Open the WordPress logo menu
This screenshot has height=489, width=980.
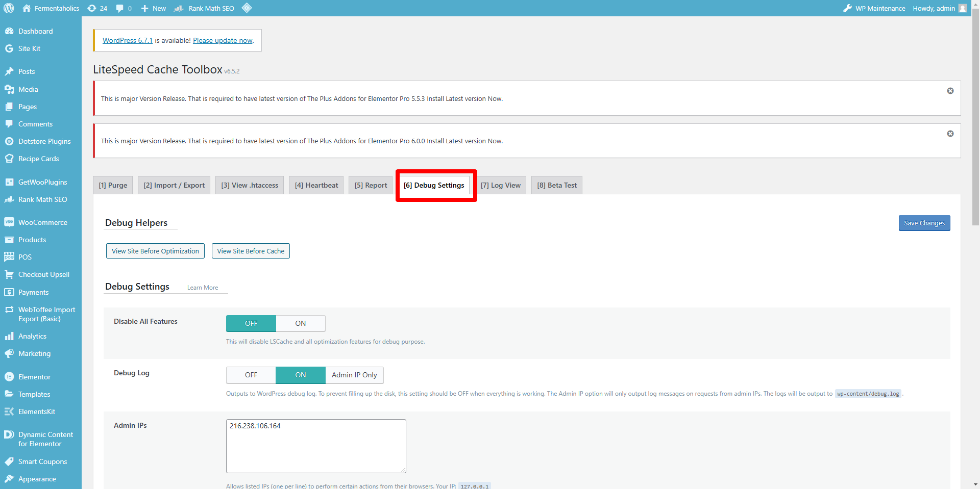click(9, 8)
